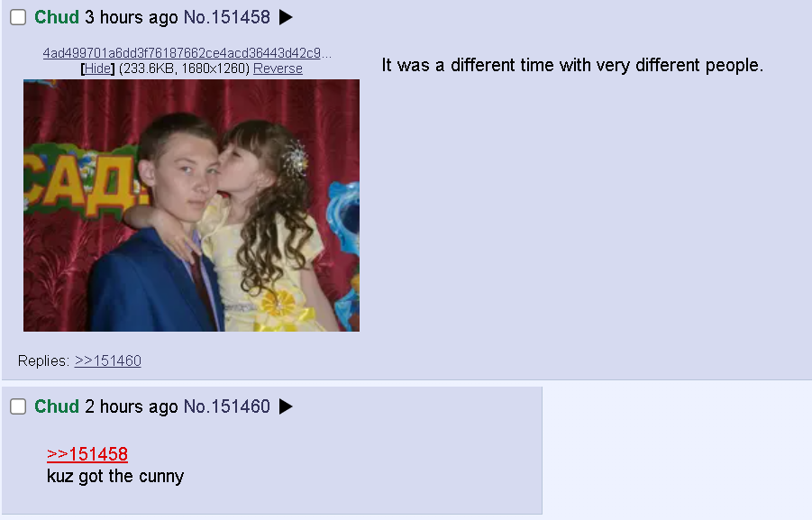
Task: Tick the checkbox for post 151460
Action: point(18,406)
